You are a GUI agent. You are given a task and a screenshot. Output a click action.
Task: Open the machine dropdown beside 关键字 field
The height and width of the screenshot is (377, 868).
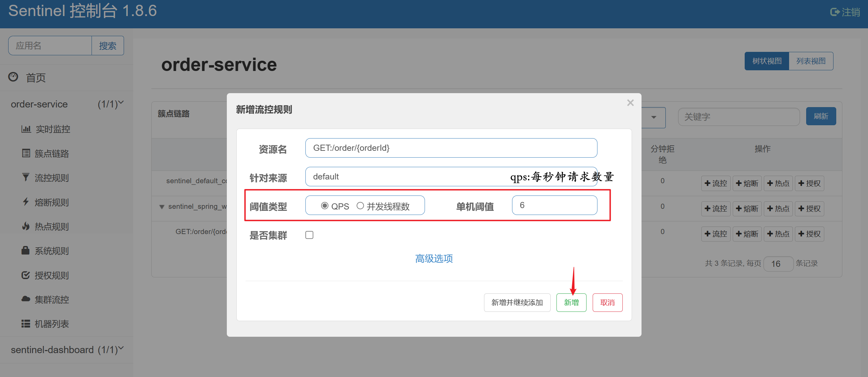(653, 117)
